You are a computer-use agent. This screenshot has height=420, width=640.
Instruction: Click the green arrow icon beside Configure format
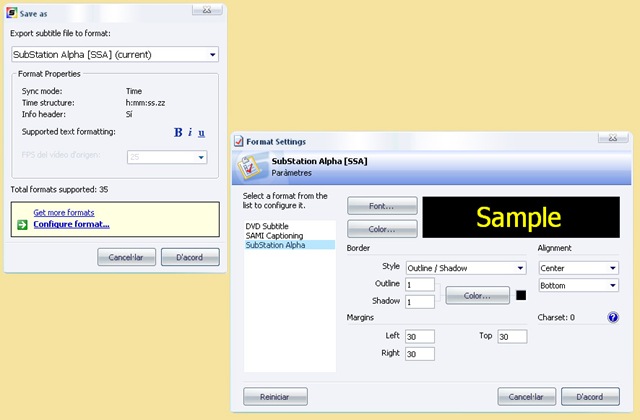point(22,224)
